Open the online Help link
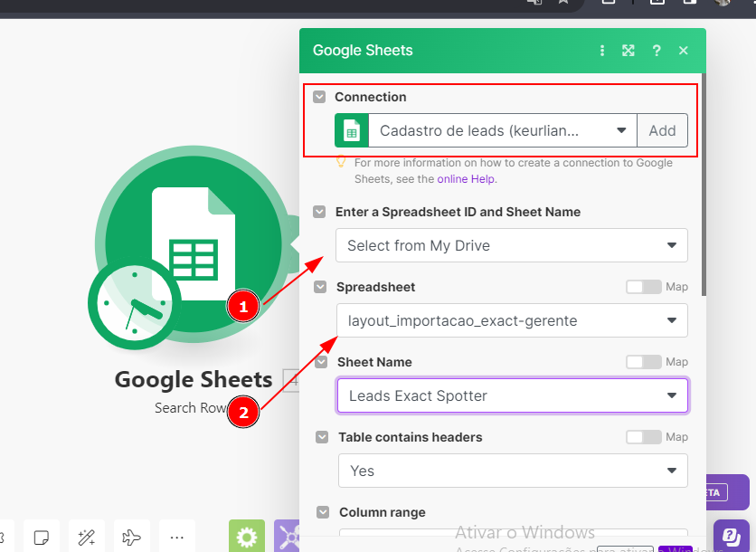Viewport: 756px width, 552px height. coord(466,179)
